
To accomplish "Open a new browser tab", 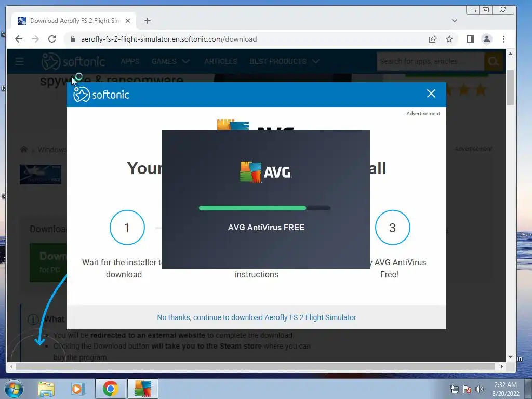I will point(147,21).
